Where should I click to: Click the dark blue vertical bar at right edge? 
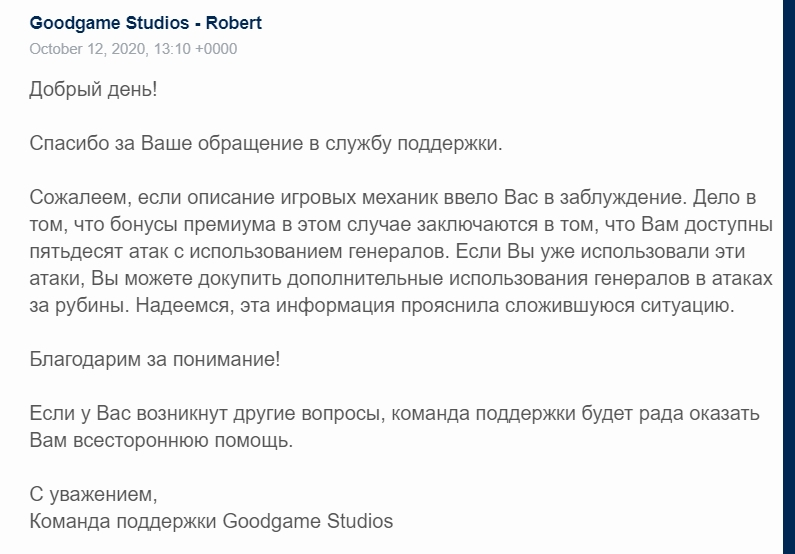789,277
